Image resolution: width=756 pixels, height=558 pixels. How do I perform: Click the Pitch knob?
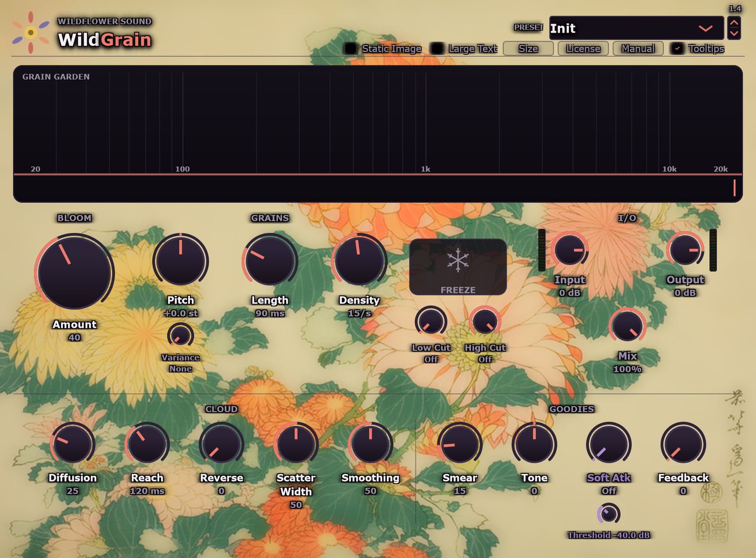point(180,261)
